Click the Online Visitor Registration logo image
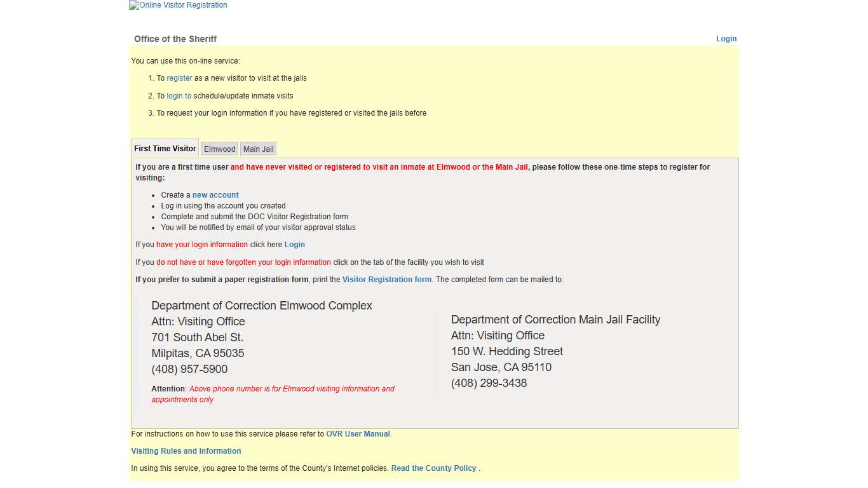Image resolution: width=868 pixels, height=488 pixels. coord(178,5)
